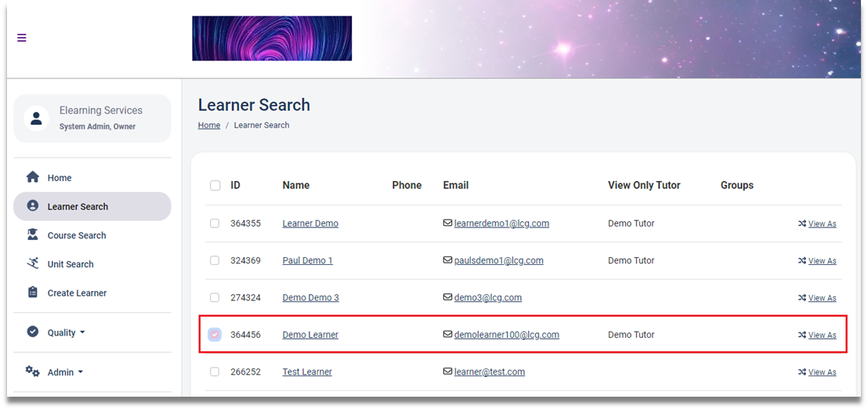
Task: Open the Demo Demo 3 profile link
Action: 310,298
